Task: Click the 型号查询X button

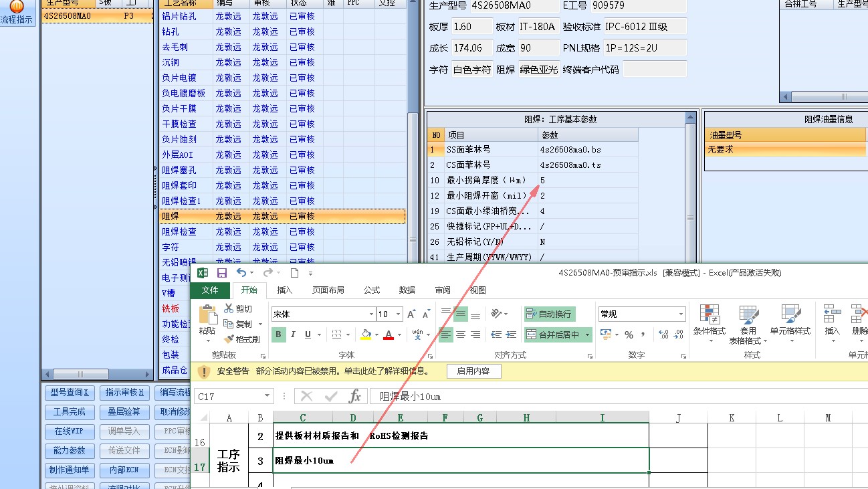Action: pyautogui.click(x=70, y=393)
